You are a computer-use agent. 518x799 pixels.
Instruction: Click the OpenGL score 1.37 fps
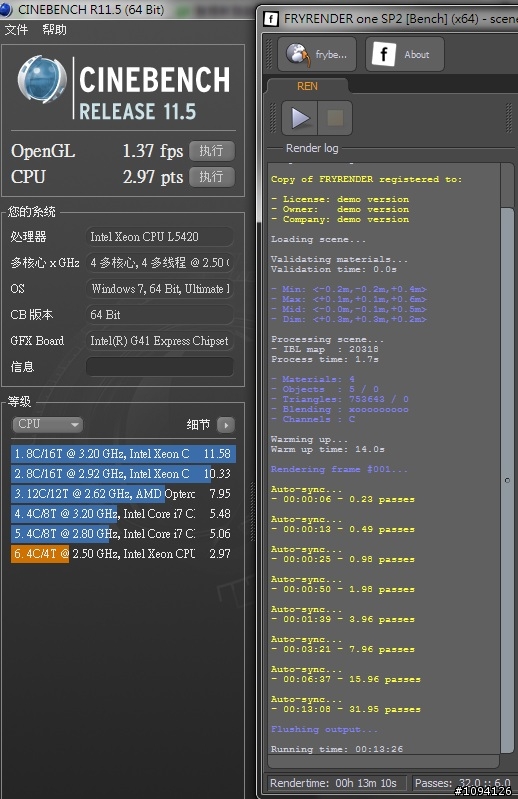coord(152,151)
